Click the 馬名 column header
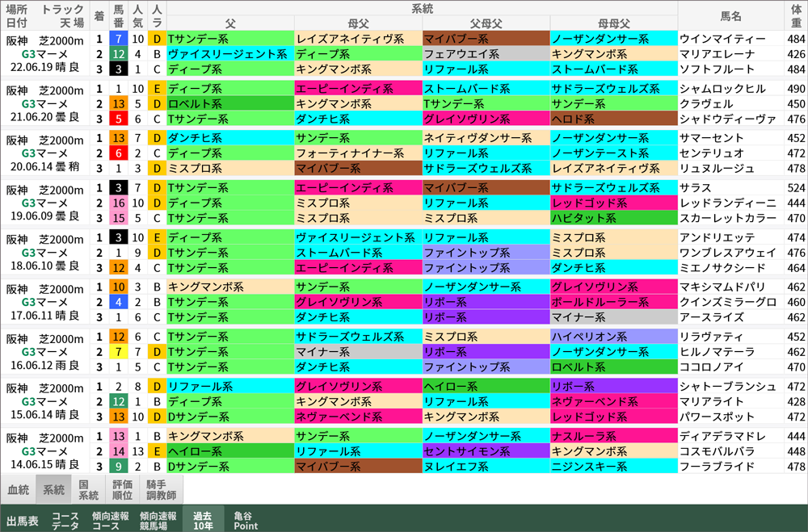The height and width of the screenshot is (532, 808). 730,16
